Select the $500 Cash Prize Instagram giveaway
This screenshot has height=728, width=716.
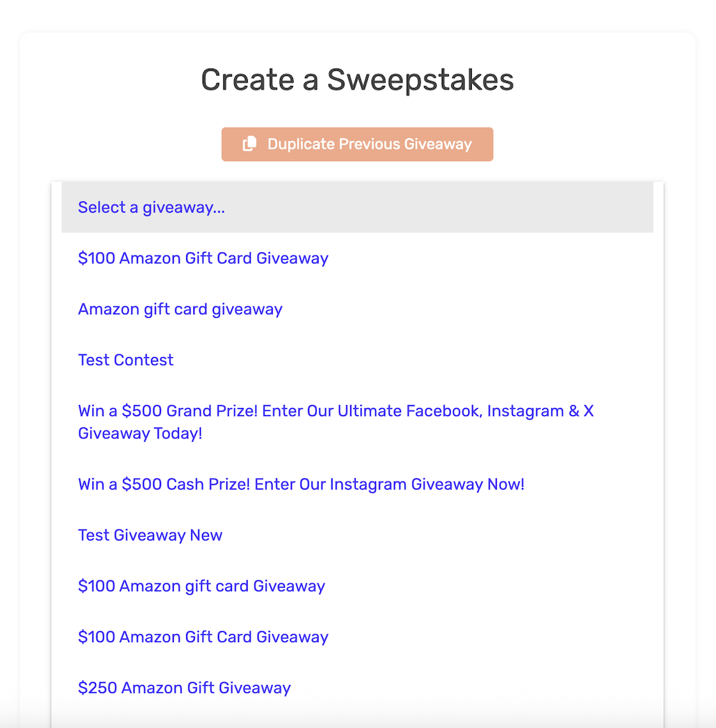pyautogui.click(x=301, y=485)
